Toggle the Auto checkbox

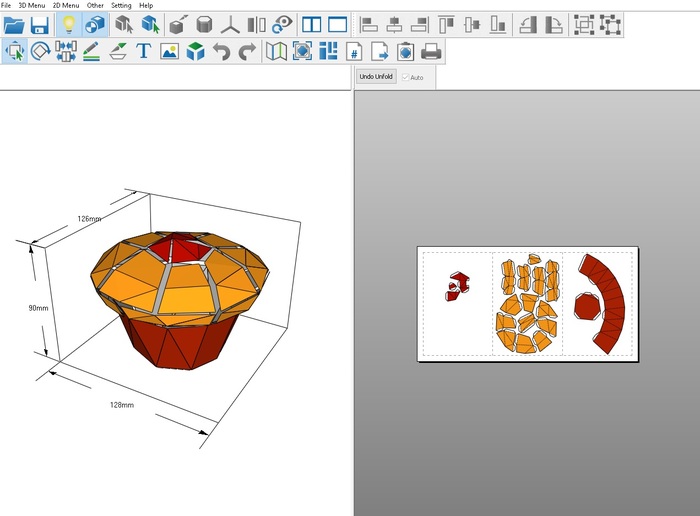pos(406,77)
